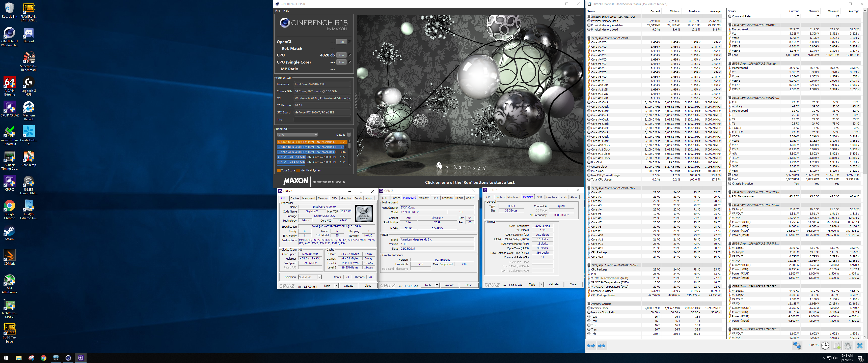
Task: Click HWiNFO network computers icon
Action: [x=797, y=346]
